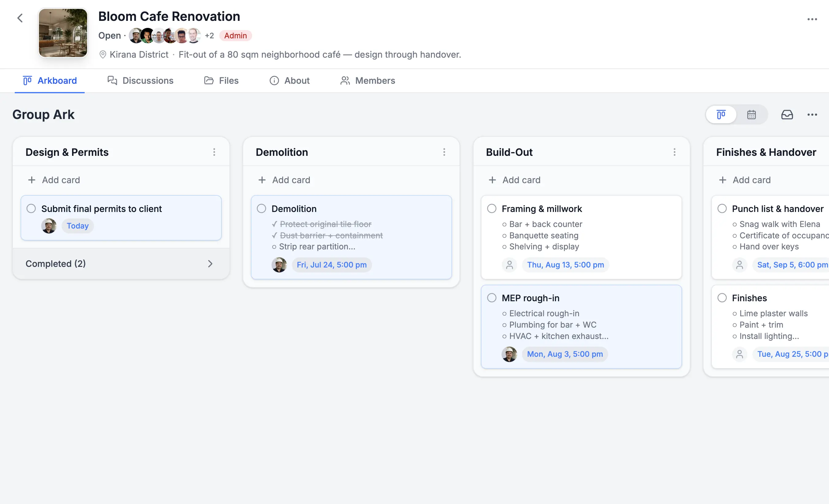Switch to calendar view in Group Ark
This screenshot has height=504, width=829.
pyautogui.click(x=751, y=115)
